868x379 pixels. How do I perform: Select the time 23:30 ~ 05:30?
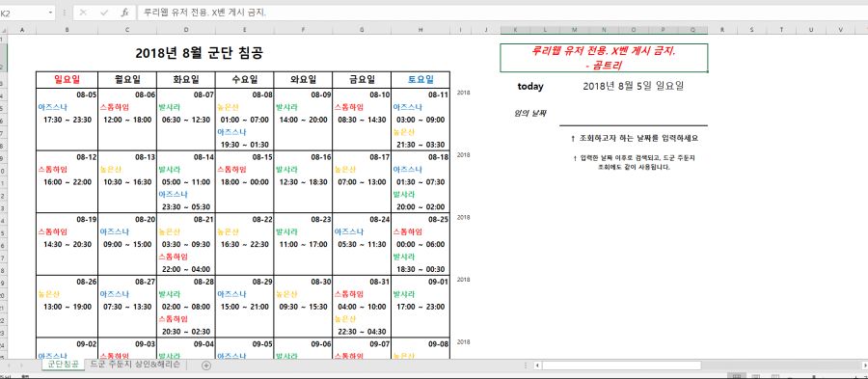[186, 207]
